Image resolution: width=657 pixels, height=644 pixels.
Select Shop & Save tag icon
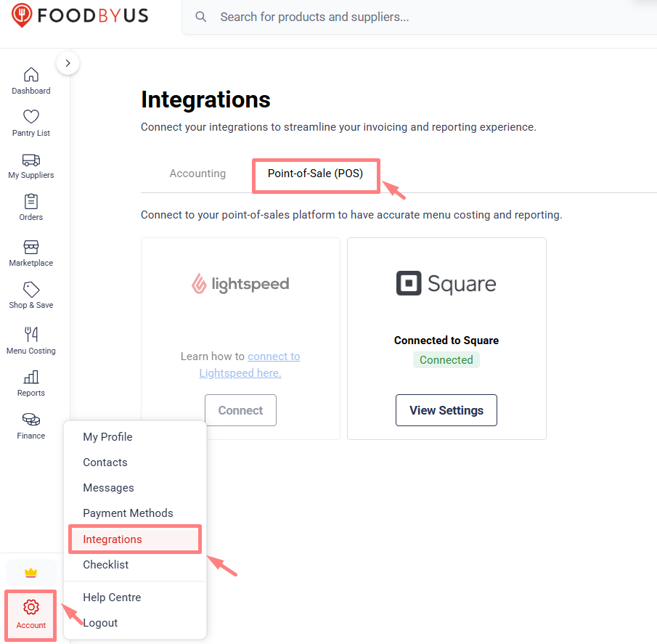coord(31,290)
